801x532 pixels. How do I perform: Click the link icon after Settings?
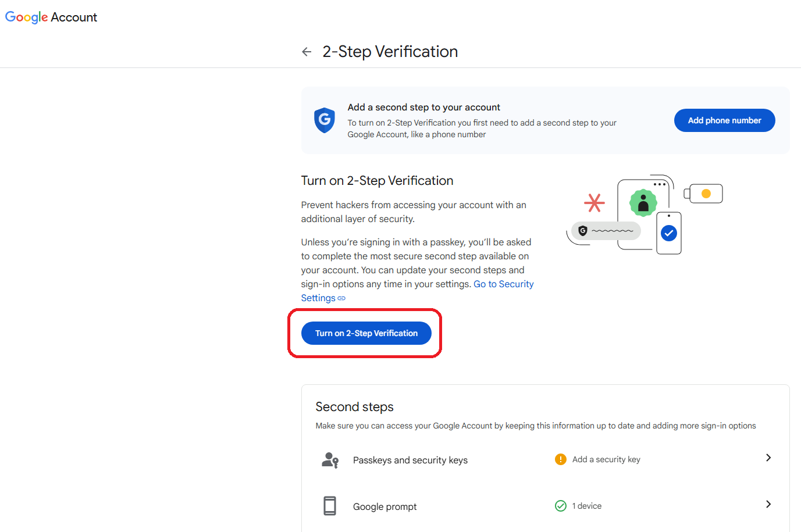(341, 298)
